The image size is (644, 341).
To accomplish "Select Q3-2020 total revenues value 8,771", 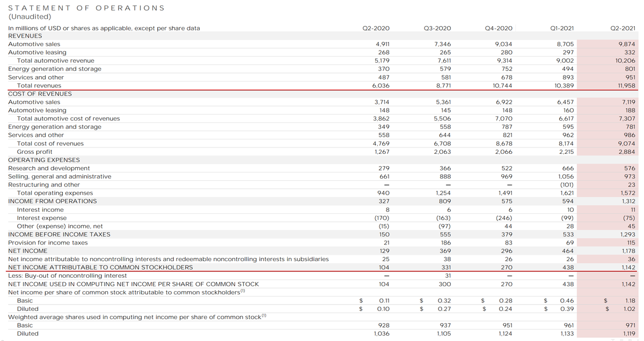I will [x=443, y=86].
